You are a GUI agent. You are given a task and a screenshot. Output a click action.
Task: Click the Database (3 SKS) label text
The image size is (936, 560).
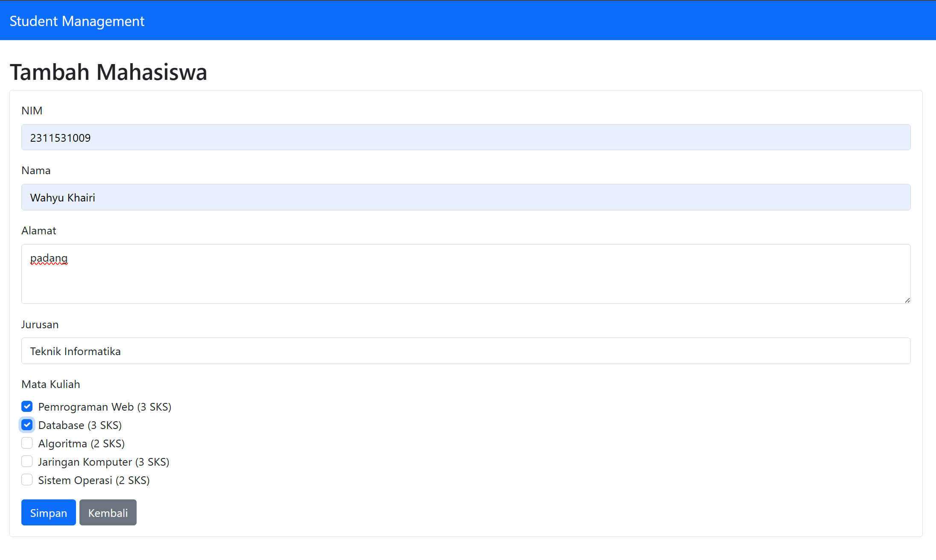click(x=80, y=425)
